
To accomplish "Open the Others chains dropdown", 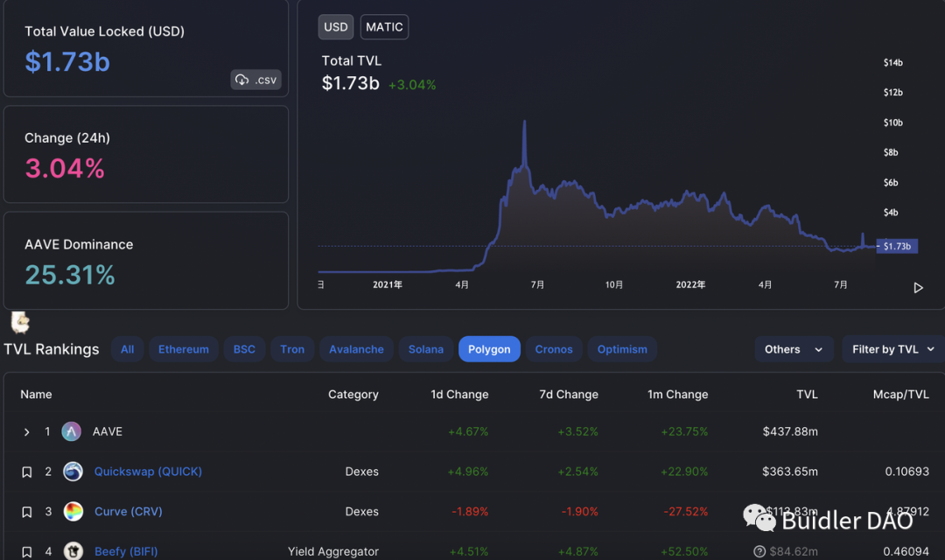I will [x=794, y=349].
